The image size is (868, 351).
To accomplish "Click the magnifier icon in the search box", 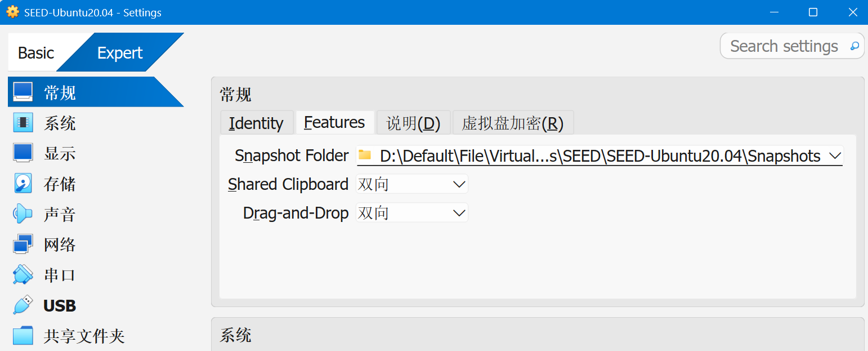I will pos(854,46).
